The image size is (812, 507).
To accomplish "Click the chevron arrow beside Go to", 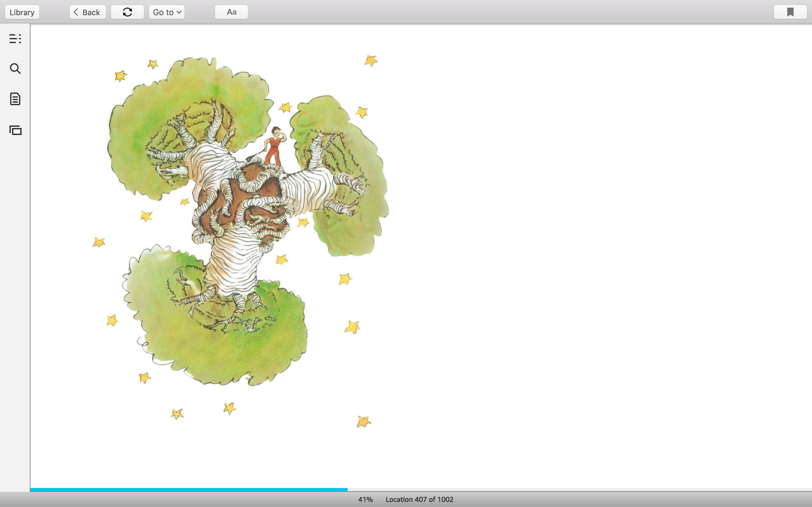I will pyautogui.click(x=179, y=12).
